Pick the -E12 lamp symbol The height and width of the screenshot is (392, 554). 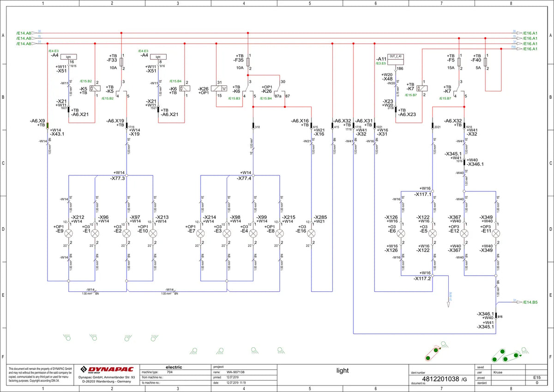pos(464,234)
